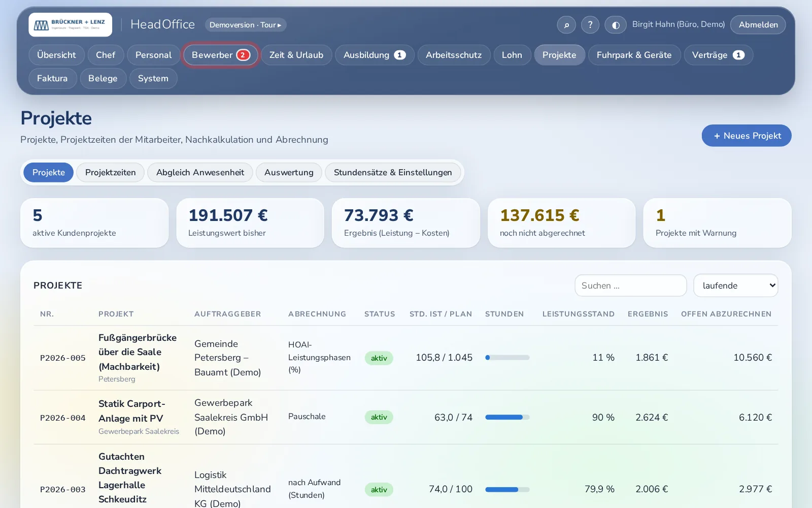The width and height of the screenshot is (812, 508).
Task: Click the 137.615 € noch nicht abgerechnet card
Action: pos(561,223)
